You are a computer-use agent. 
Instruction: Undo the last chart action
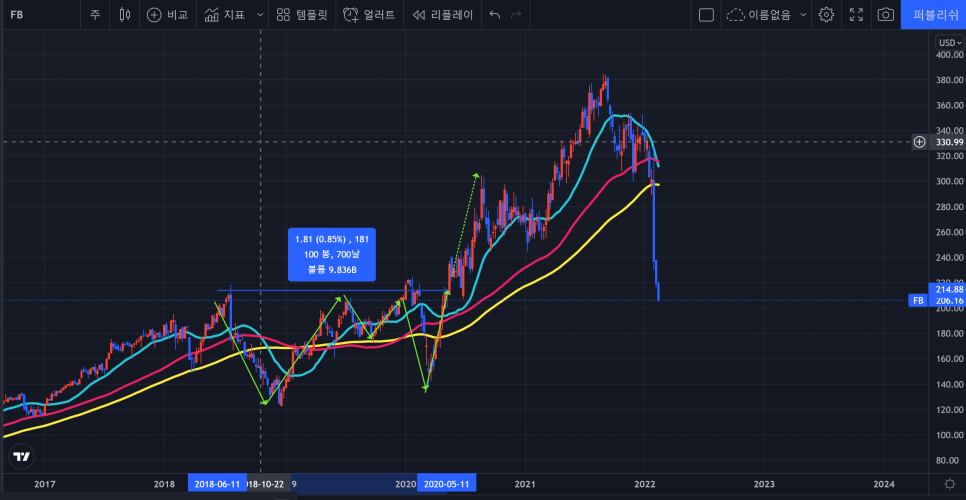click(x=494, y=15)
